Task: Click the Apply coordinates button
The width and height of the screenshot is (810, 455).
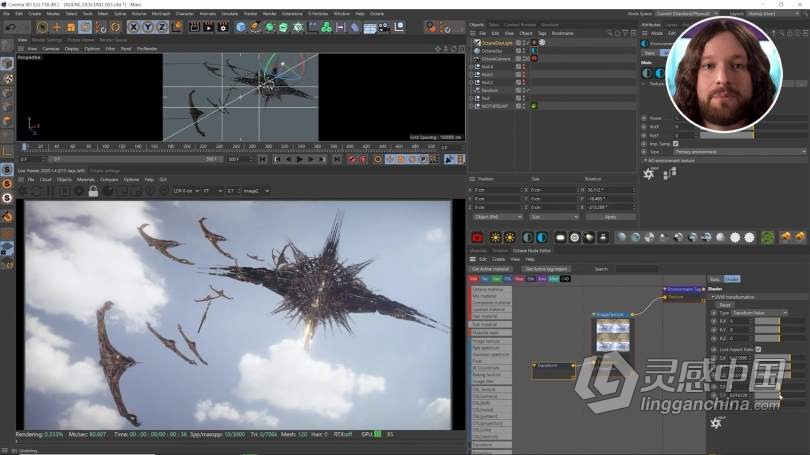Action: 610,217
